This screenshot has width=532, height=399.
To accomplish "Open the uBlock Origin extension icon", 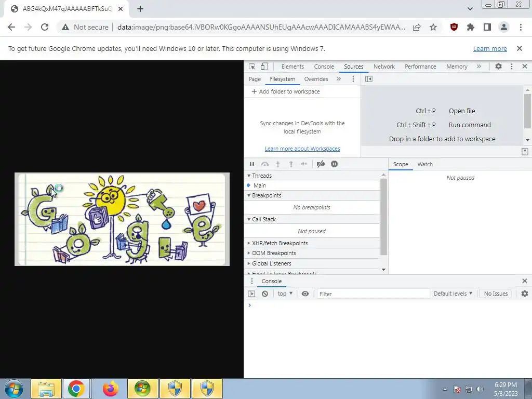I will [454, 27].
